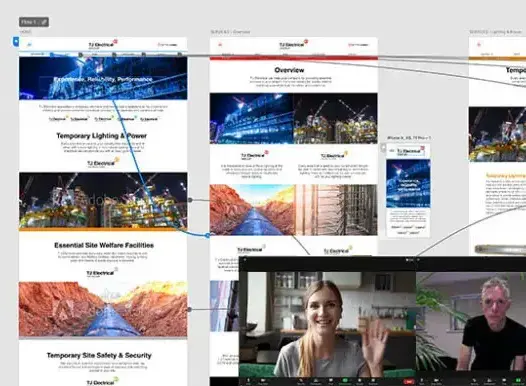Viewport: 526px width, 386px height.
Task: Select the man's Zoom video tile
Action: click(x=471, y=321)
